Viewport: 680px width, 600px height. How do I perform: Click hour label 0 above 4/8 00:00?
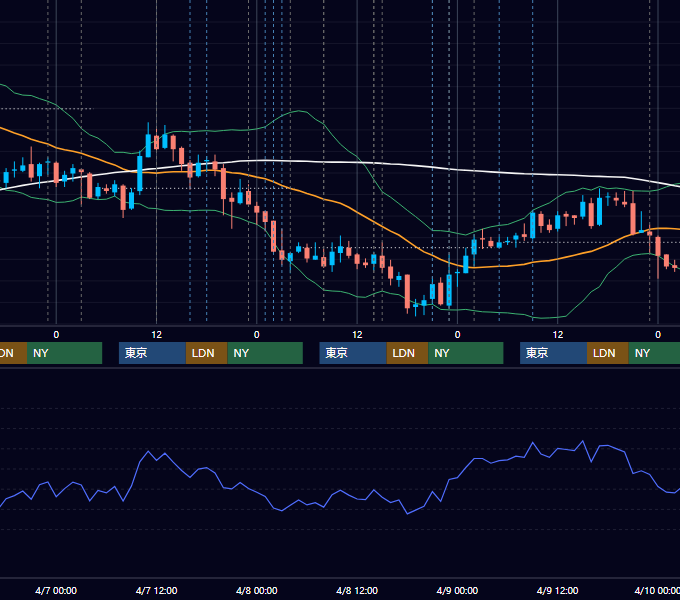click(257, 335)
